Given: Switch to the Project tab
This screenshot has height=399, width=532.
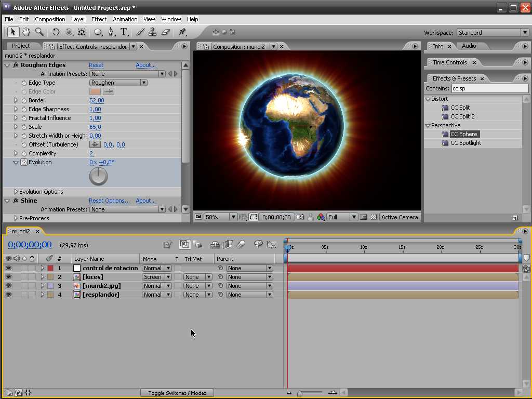Looking at the screenshot, I should click(x=21, y=46).
